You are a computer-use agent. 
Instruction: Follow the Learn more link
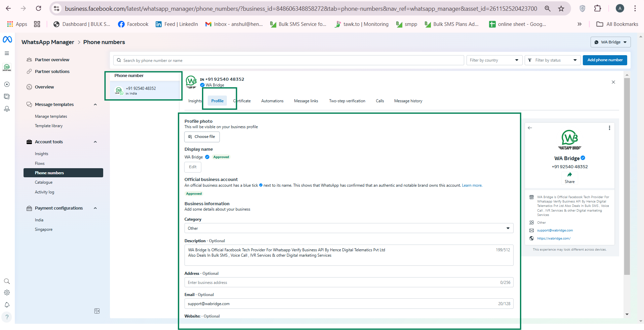(472, 185)
